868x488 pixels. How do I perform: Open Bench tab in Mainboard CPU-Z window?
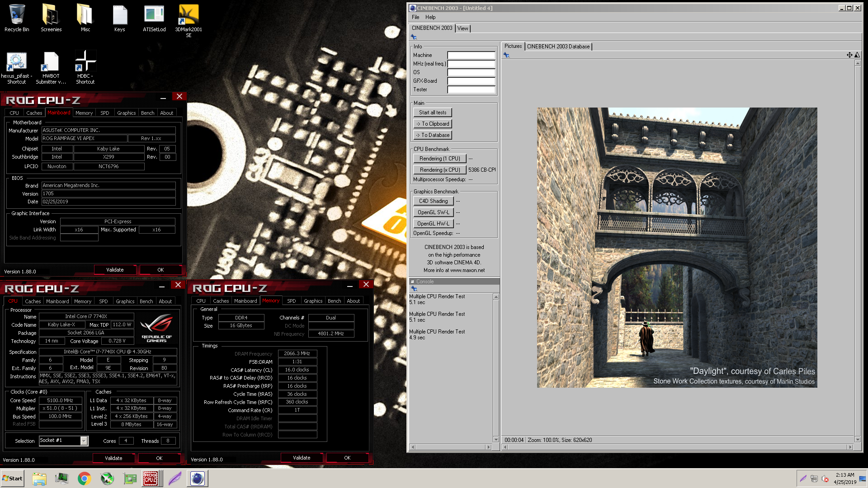click(148, 113)
